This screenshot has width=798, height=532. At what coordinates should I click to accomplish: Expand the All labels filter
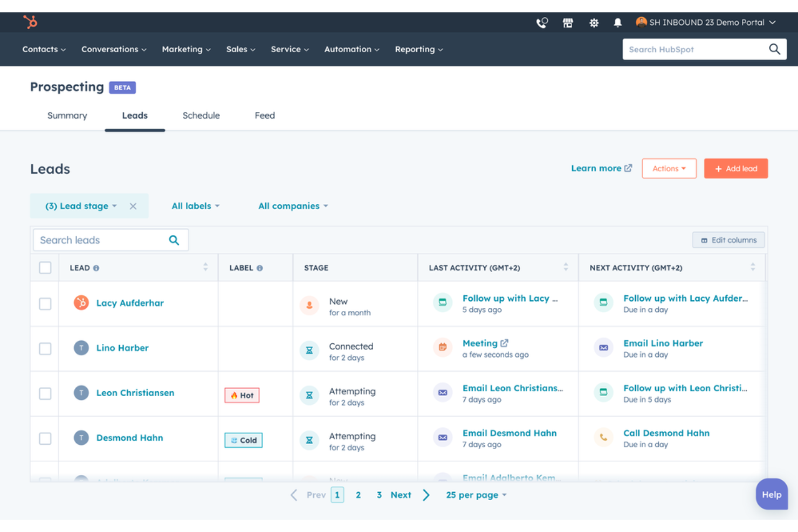click(x=195, y=205)
